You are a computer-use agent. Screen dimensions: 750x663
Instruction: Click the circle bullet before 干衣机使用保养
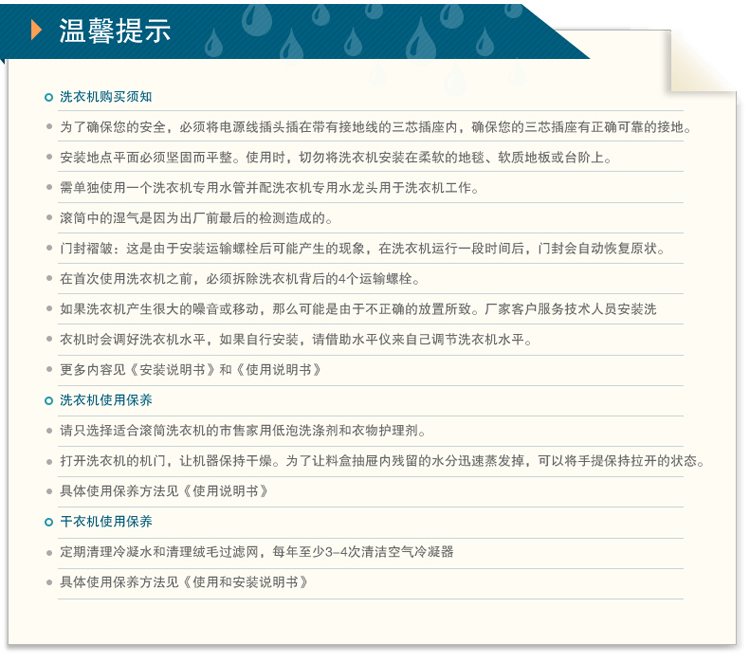pyautogui.click(x=49, y=522)
